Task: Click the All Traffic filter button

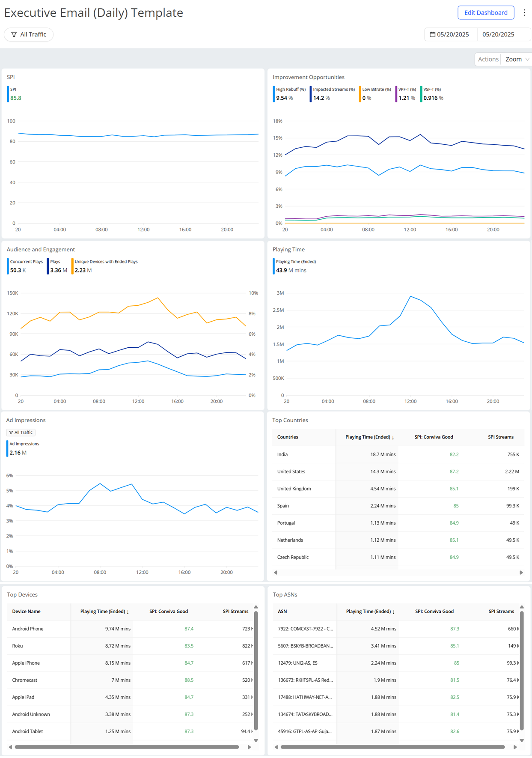Action: [29, 35]
